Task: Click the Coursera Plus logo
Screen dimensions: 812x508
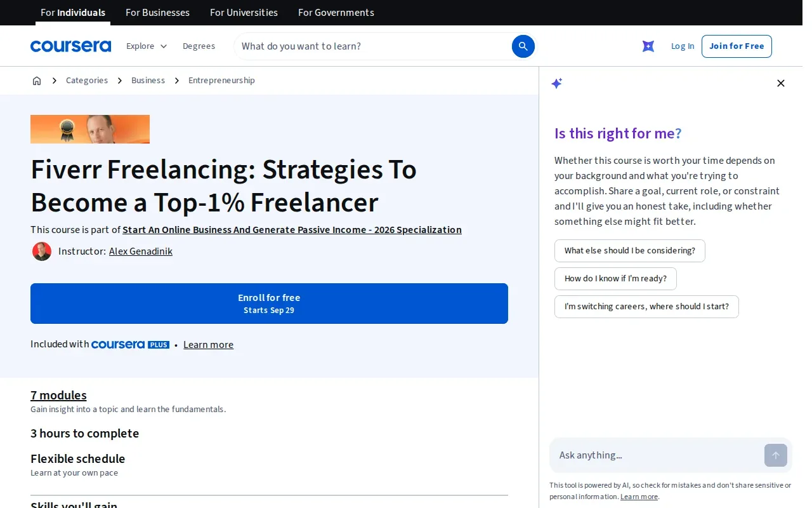Action: pyautogui.click(x=130, y=345)
